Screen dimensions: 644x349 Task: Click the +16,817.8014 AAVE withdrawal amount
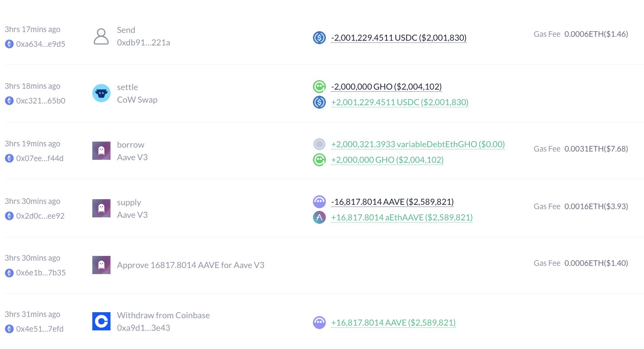point(394,323)
